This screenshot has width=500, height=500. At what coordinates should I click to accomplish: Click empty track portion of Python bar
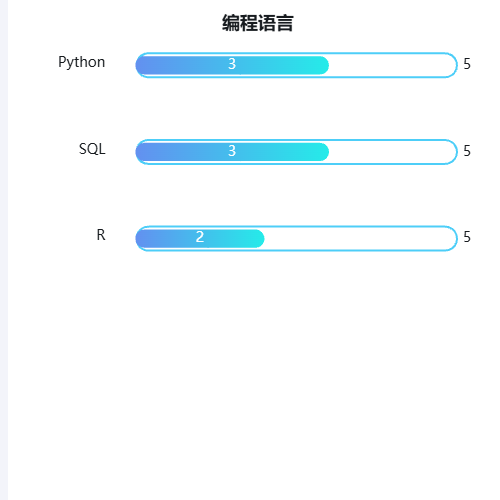[392, 65]
